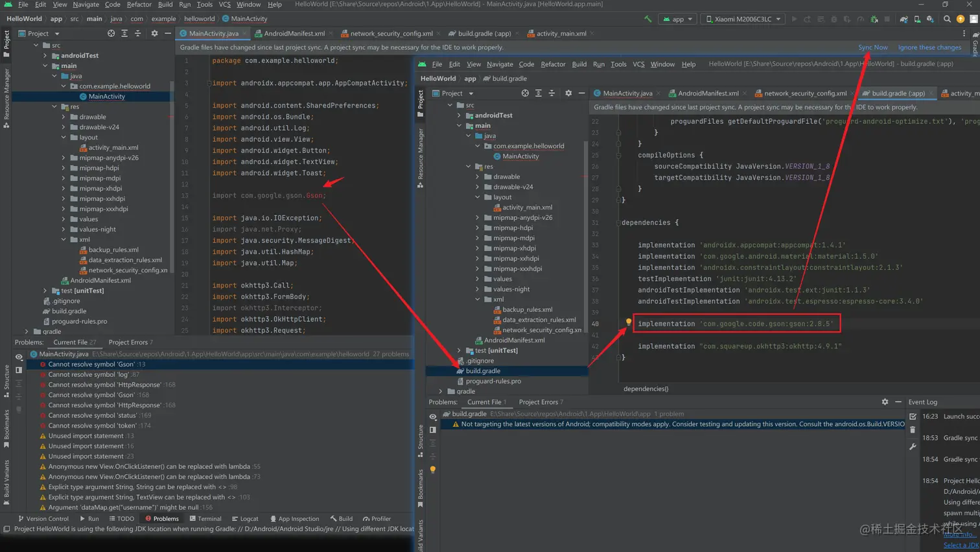Click the orange update notification icon

(x=961, y=19)
